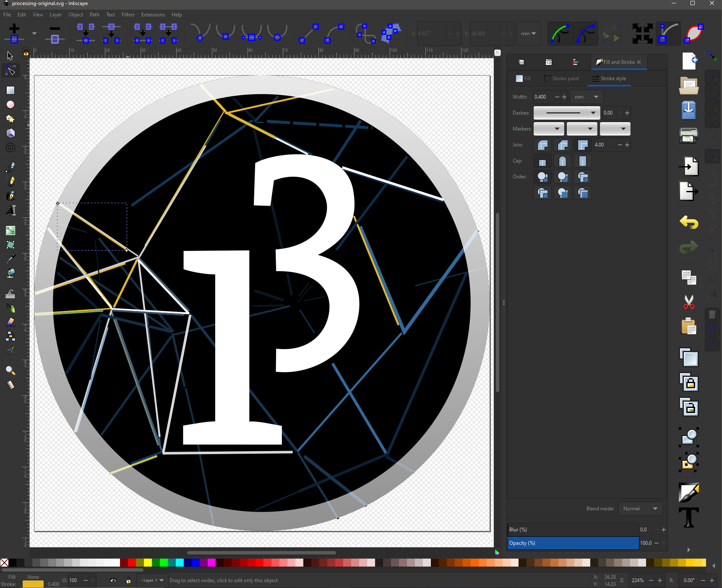Toggle the lock on Layer 1
Screen dimensions: 722x588
click(x=128, y=580)
